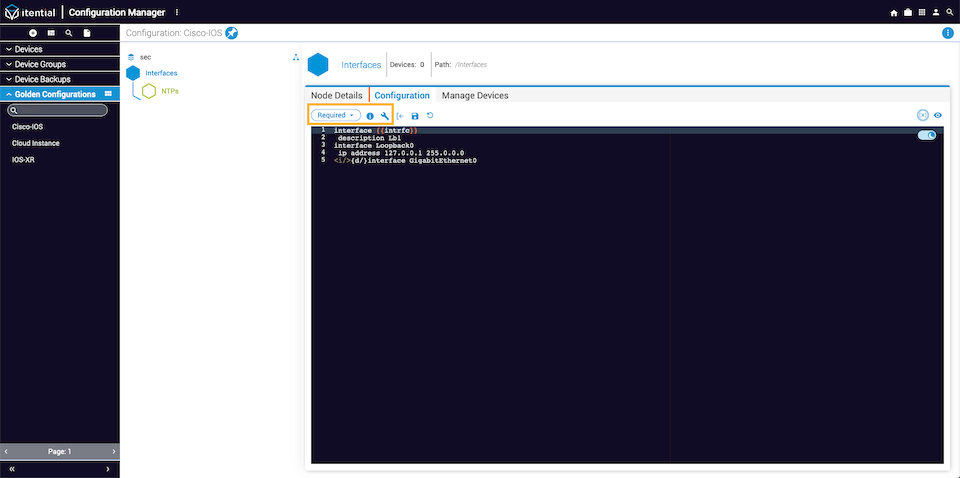
Task: Click the search icon in sidebar toolbar
Action: tap(69, 33)
